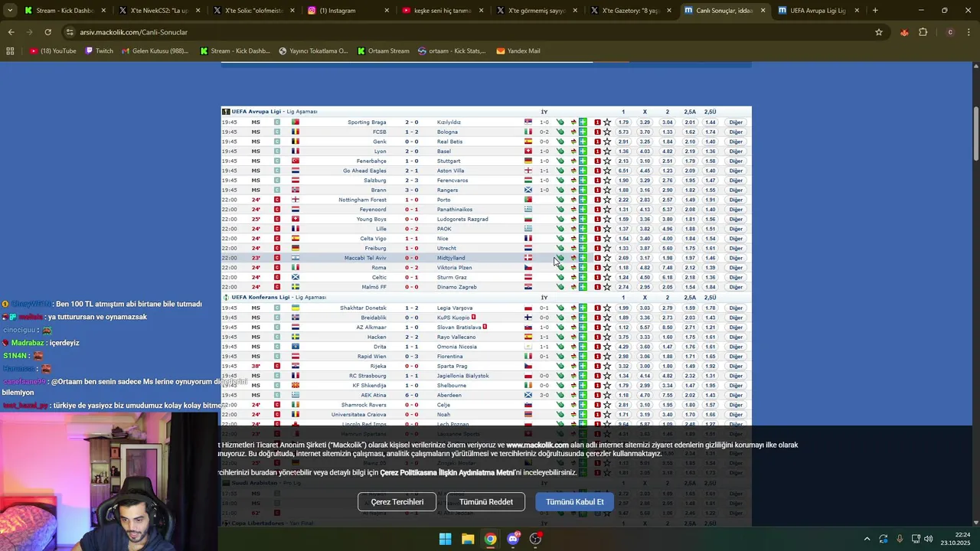Toggle favorite star for Shakhtar Donetsk match

tap(607, 308)
